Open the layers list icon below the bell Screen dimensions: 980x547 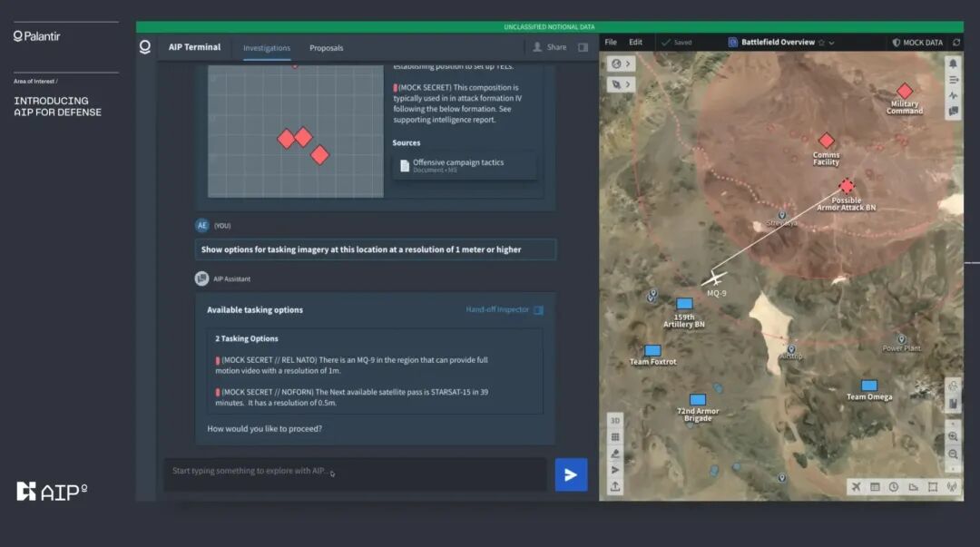[953, 80]
